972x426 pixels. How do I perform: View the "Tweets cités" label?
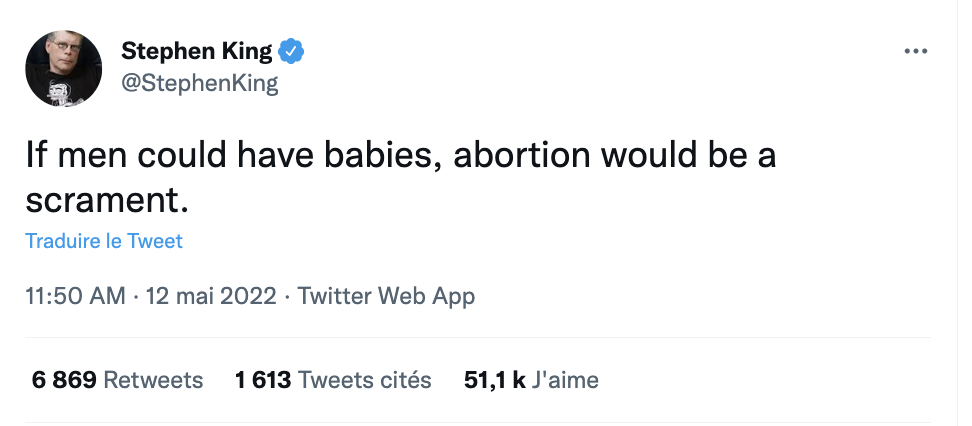click(365, 380)
